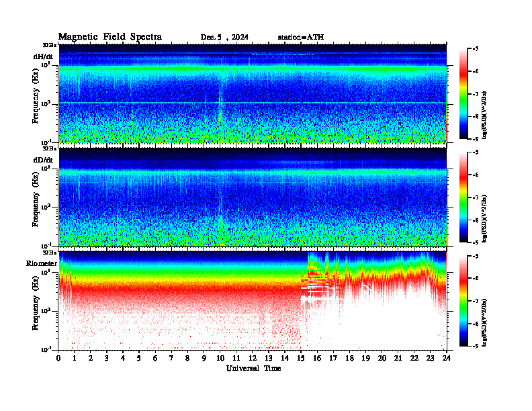
Task: Click the '-9' value on dH/dt color scale
Action: 476,139
